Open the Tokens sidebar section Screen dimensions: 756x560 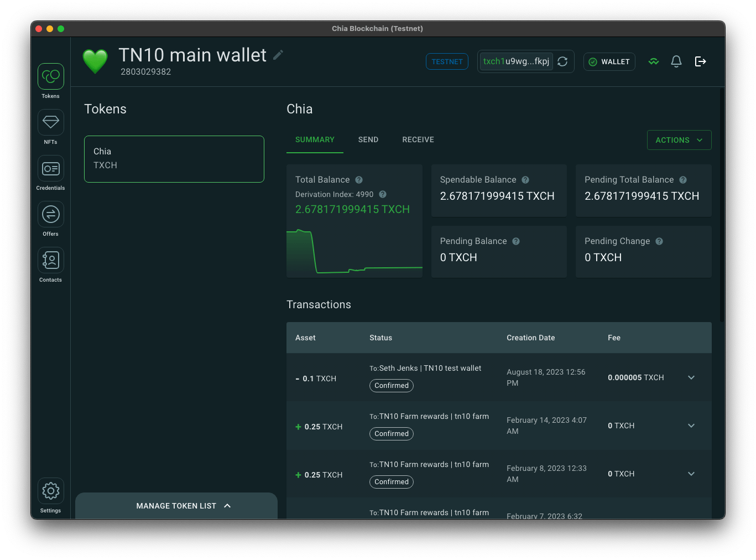pyautogui.click(x=51, y=76)
